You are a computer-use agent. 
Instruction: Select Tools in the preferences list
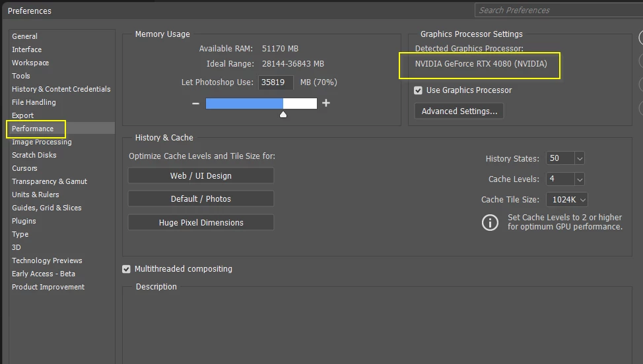[x=21, y=76]
